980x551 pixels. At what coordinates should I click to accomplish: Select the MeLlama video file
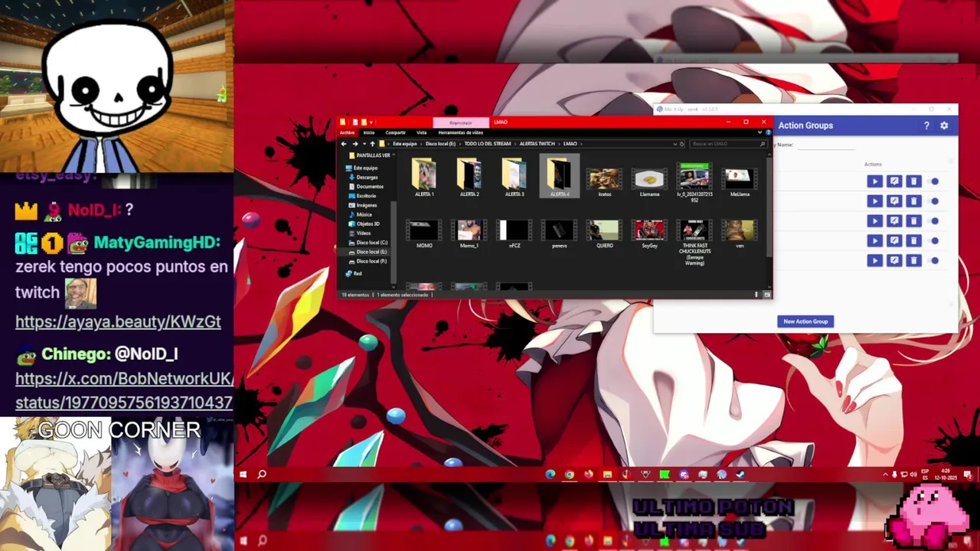click(740, 181)
